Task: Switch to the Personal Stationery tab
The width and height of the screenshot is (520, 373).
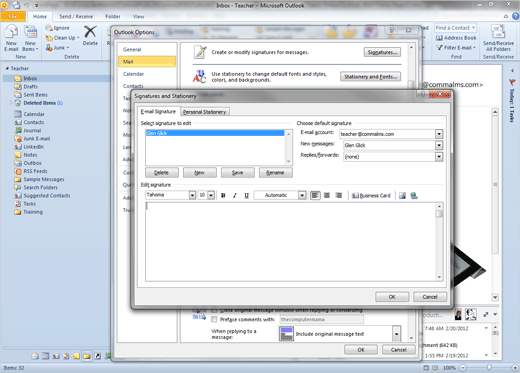Action: pos(204,112)
